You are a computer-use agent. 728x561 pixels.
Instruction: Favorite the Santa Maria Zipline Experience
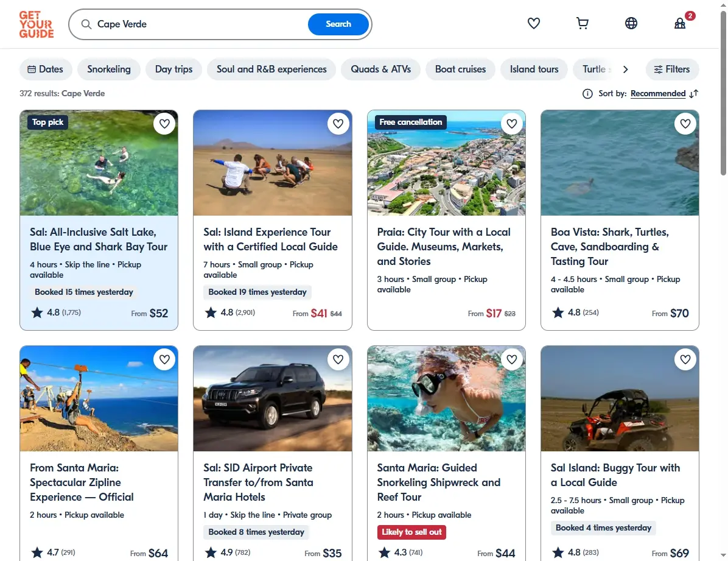(164, 359)
